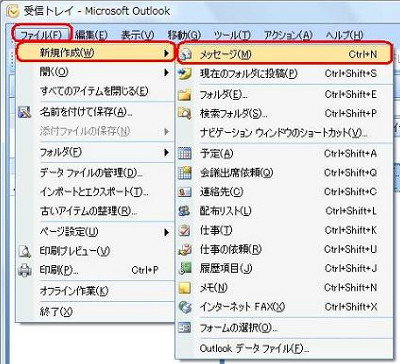Expand the 開く(O) submenu arrow
This screenshot has height=364, width=400.
pyautogui.click(x=167, y=72)
